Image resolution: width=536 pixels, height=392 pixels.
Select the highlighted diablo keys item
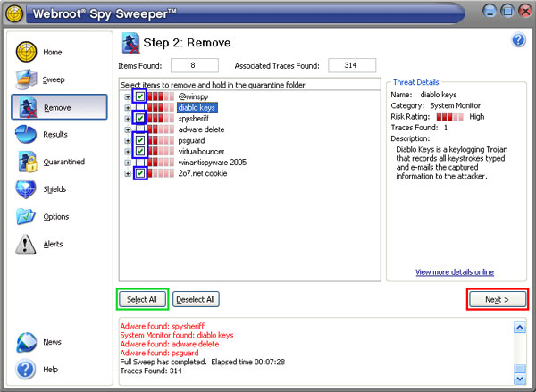tap(197, 108)
